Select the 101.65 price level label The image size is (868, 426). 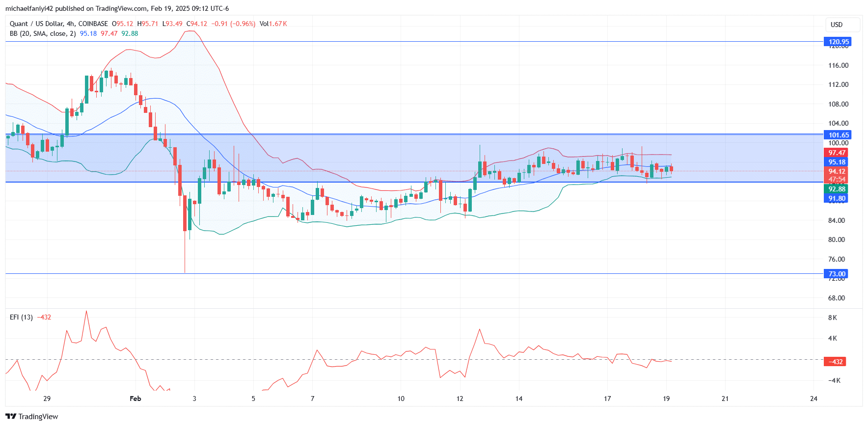pos(838,135)
